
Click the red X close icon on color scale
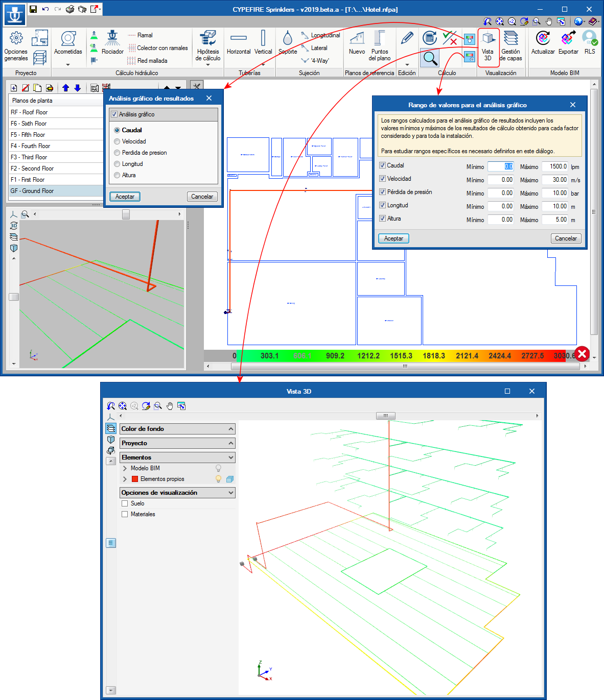(582, 354)
